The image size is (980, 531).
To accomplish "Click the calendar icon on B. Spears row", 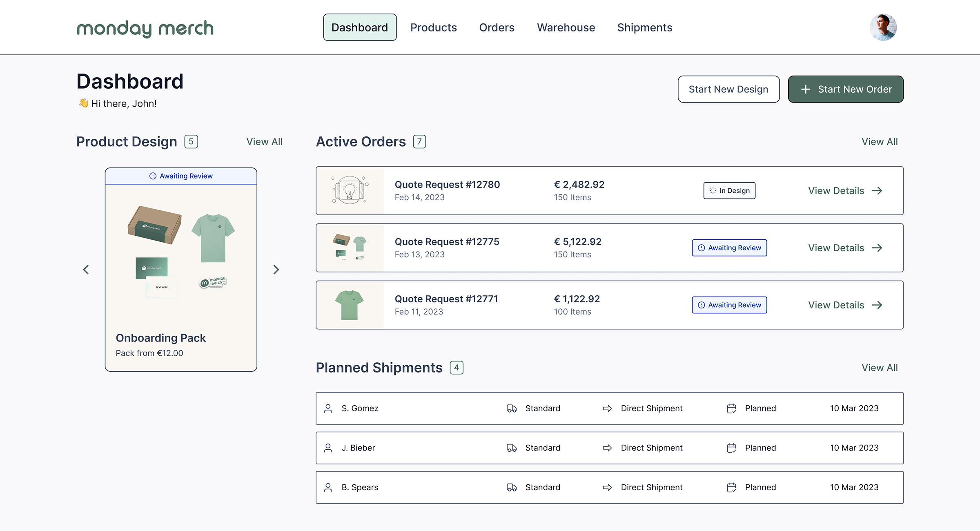I will pyautogui.click(x=731, y=487).
